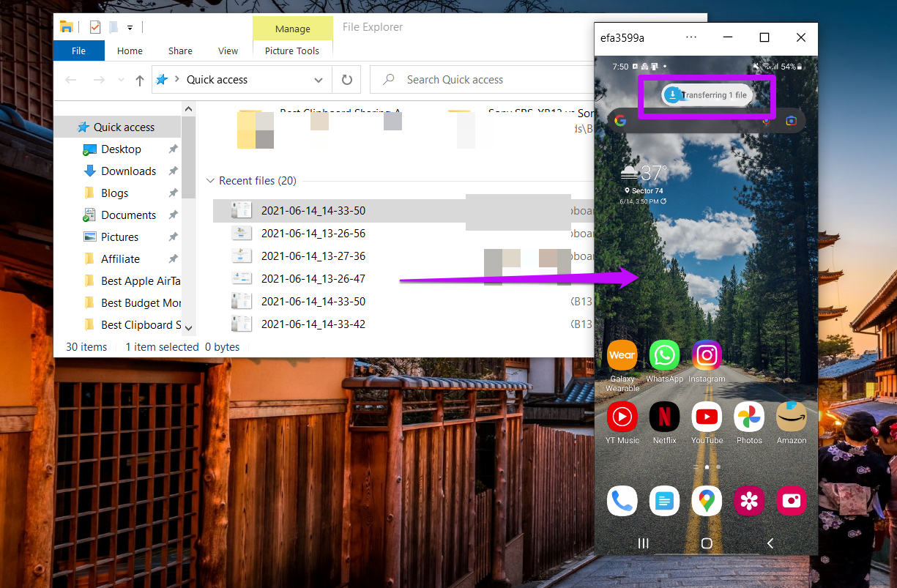
Task: Open the Phone dialer app
Action: pyautogui.click(x=622, y=501)
